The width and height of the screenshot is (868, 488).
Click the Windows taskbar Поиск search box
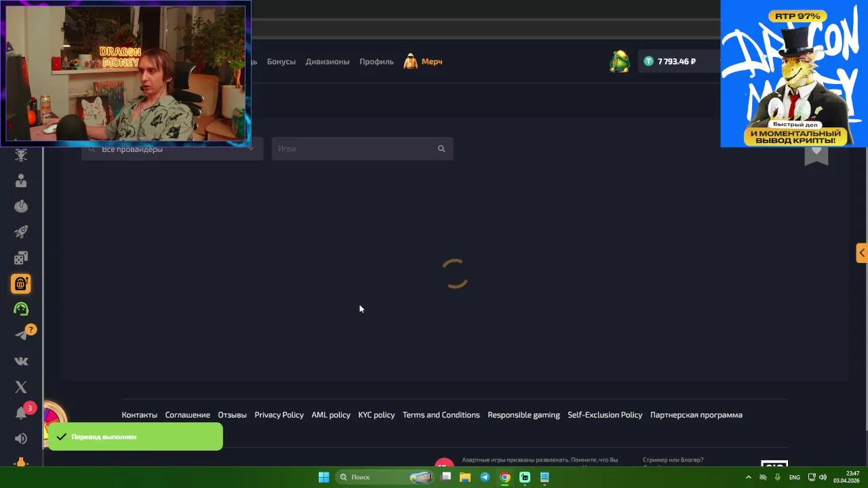coord(384,477)
